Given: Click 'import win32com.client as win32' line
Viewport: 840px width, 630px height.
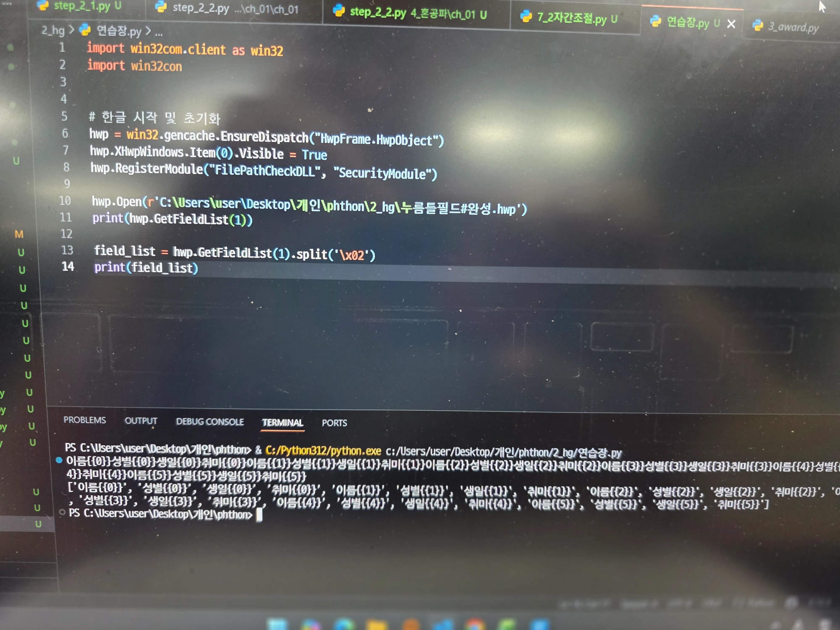Looking at the screenshot, I should [x=185, y=49].
